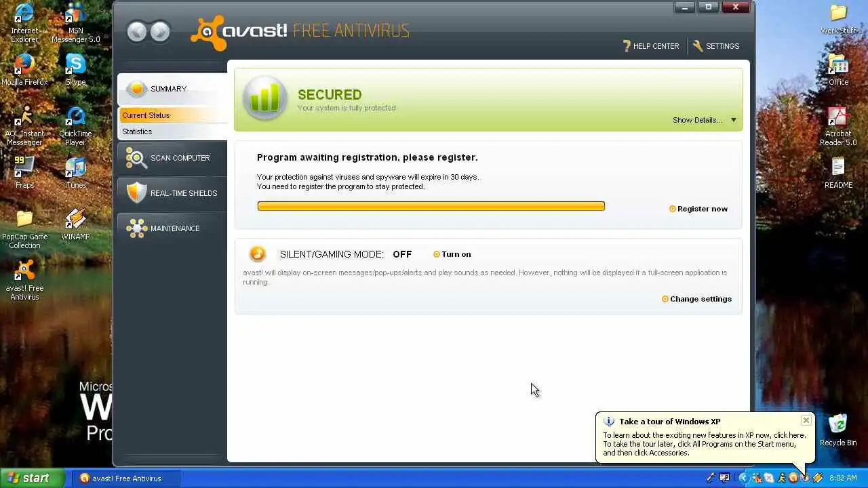
Task: Select Office desktop folder icon
Action: pos(838,70)
